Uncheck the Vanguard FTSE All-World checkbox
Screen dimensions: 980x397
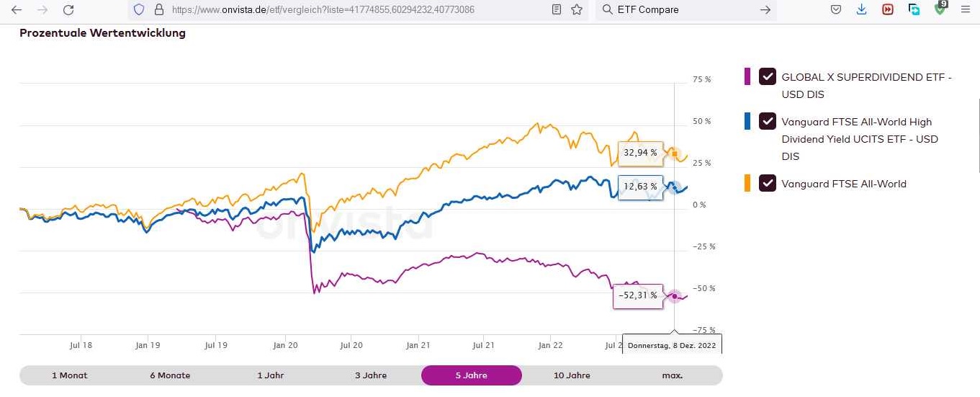pyautogui.click(x=768, y=183)
